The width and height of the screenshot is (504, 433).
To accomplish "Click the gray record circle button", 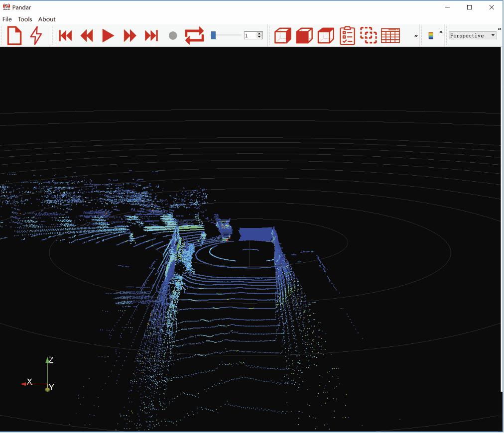I will [x=173, y=35].
